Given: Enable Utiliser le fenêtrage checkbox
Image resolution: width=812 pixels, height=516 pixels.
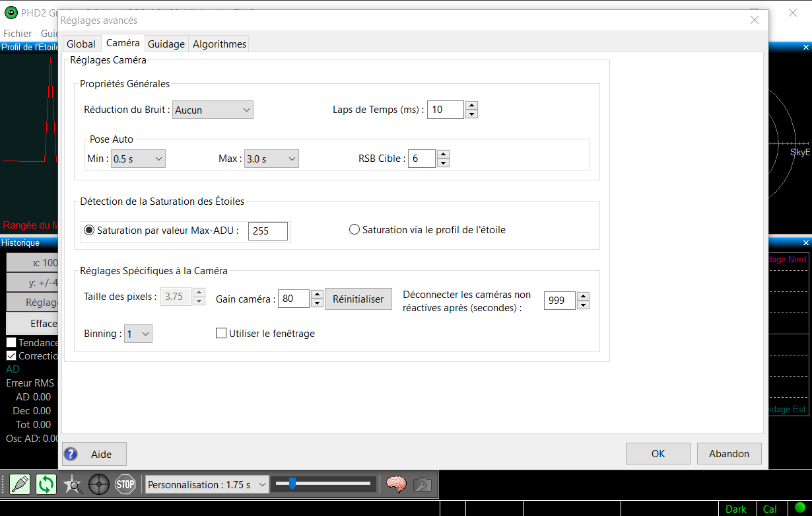Looking at the screenshot, I should coord(222,334).
